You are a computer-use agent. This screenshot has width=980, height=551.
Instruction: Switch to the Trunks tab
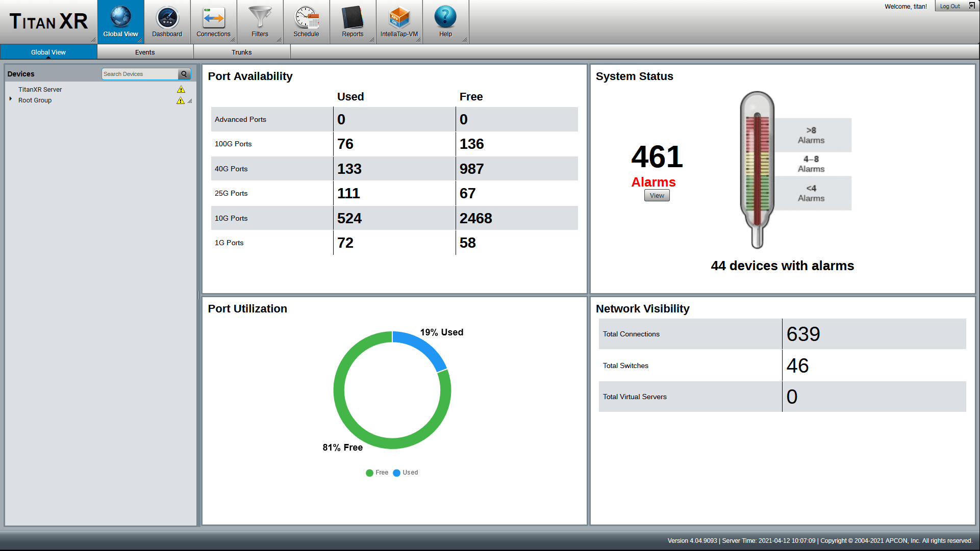click(241, 52)
